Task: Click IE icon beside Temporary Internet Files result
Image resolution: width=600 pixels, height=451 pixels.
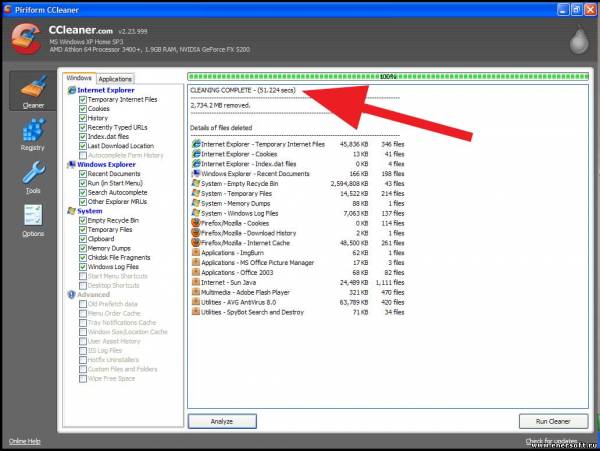Action: click(x=196, y=144)
